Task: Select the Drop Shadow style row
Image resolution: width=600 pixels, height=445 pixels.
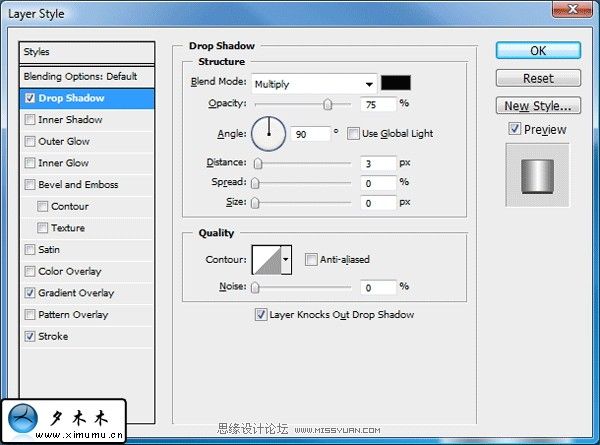Action: click(x=87, y=98)
